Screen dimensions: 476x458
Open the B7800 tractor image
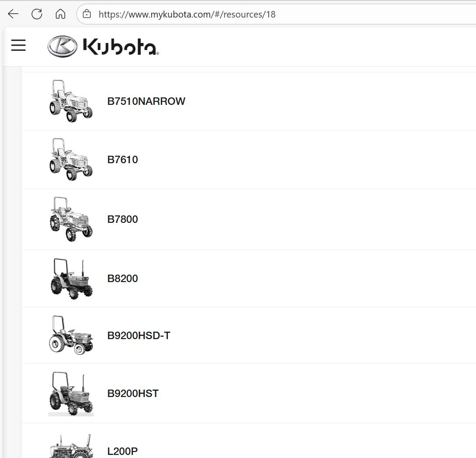71,219
